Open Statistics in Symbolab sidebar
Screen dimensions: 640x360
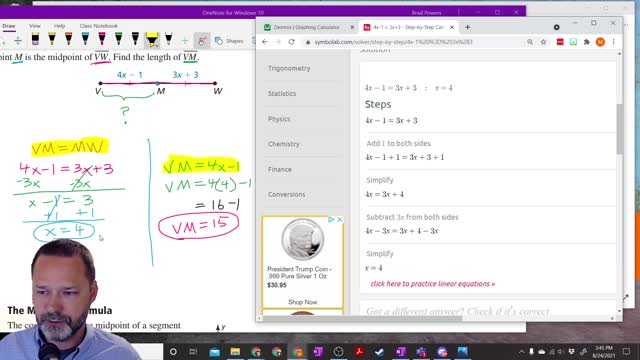[x=282, y=94]
